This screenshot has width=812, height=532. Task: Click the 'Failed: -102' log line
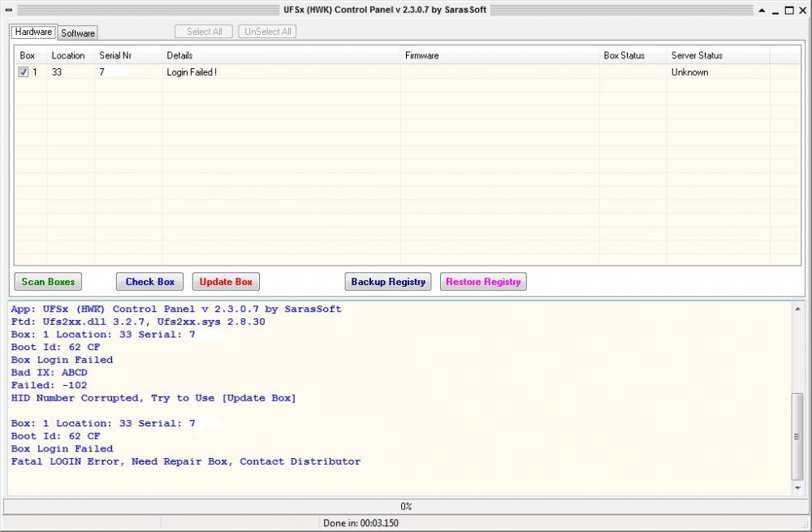[x=50, y=386]
